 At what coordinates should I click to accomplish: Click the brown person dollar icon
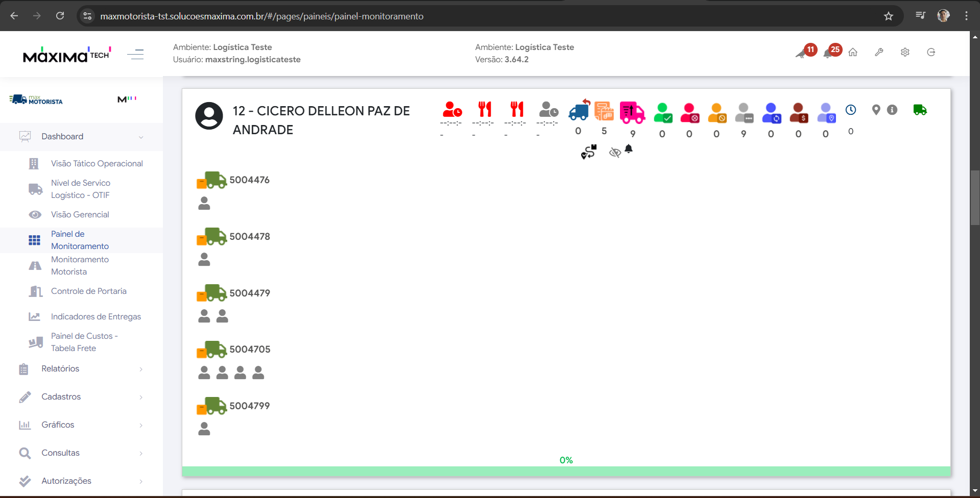point(799,113)
